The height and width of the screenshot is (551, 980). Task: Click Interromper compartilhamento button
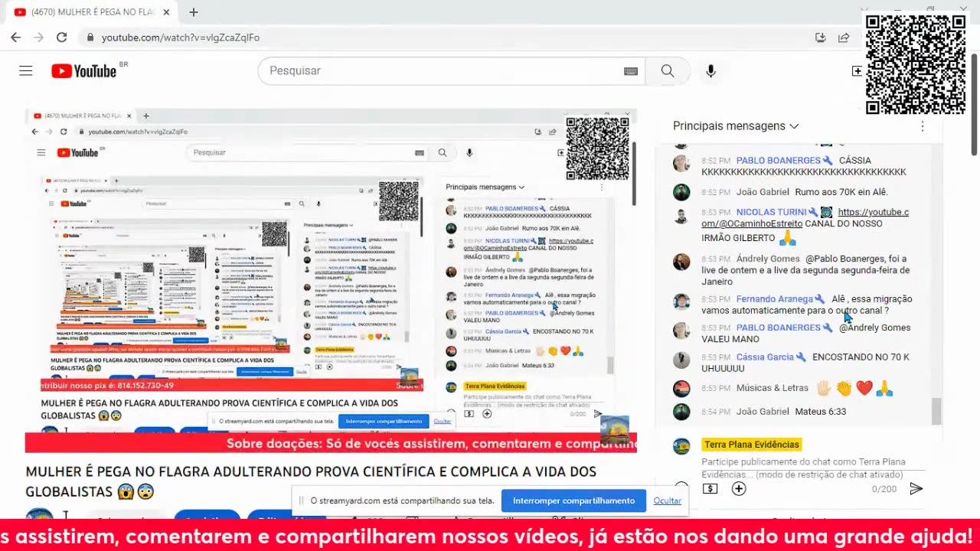click(x=573, y=500)
